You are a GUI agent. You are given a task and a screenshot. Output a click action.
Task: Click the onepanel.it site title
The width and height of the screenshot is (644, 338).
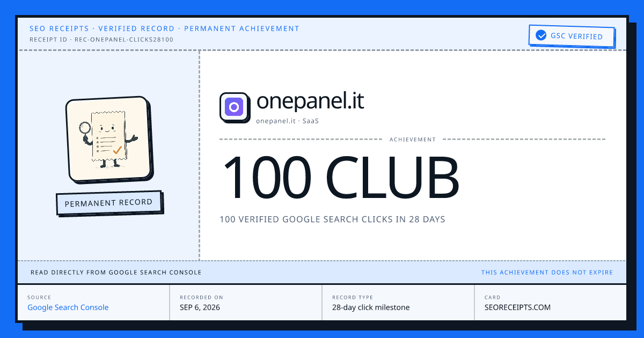point(310,101)
